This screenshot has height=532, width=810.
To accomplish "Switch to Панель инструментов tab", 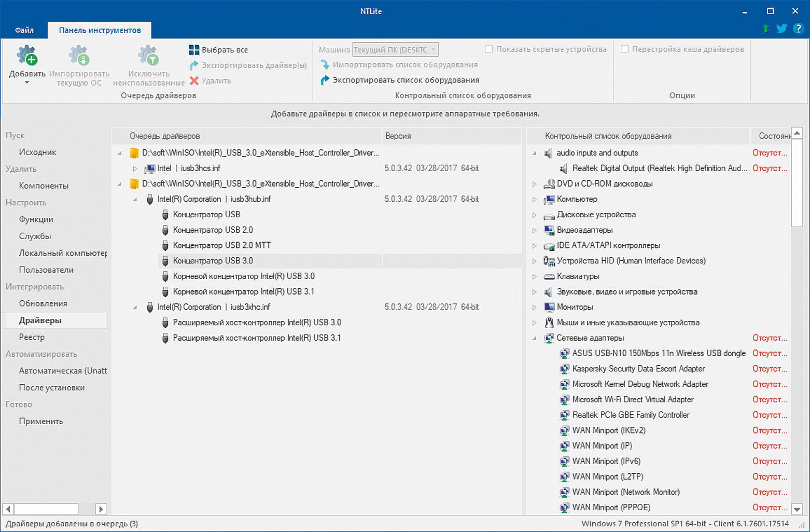I will point(100,30).
